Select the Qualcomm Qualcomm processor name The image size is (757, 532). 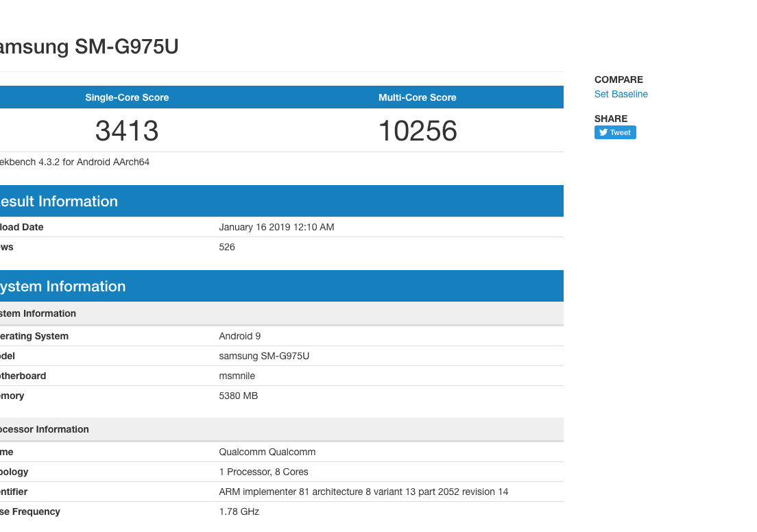click(x=267, y=452)
